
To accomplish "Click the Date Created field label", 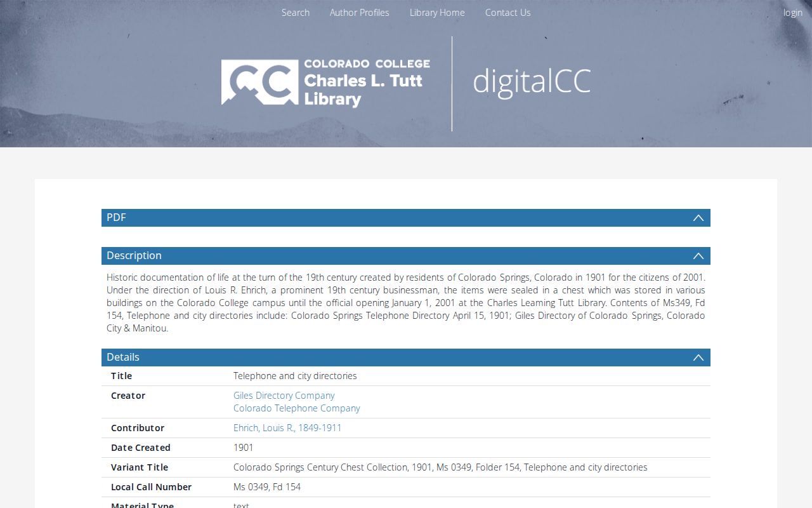I will (x=141, y=448).
